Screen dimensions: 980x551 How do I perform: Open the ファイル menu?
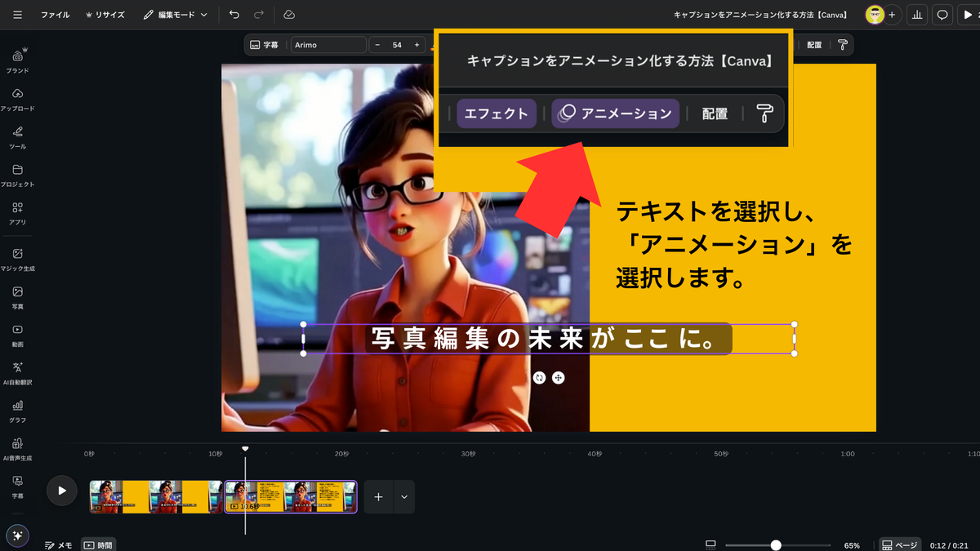[x=56, y=15]
